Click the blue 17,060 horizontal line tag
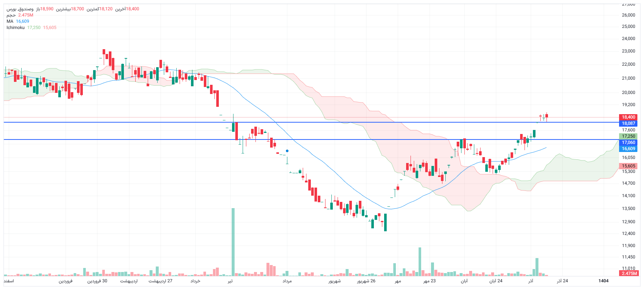 (x=628, y=142)
